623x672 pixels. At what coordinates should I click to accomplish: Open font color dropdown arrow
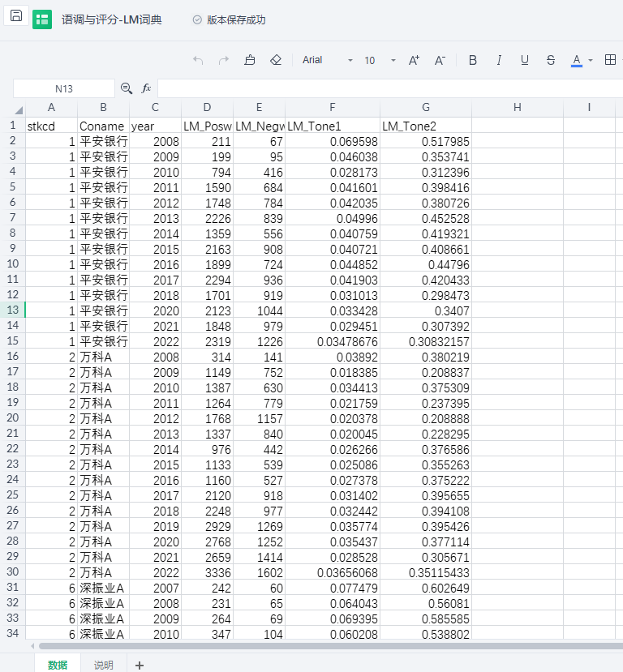(x=591, y=61)
